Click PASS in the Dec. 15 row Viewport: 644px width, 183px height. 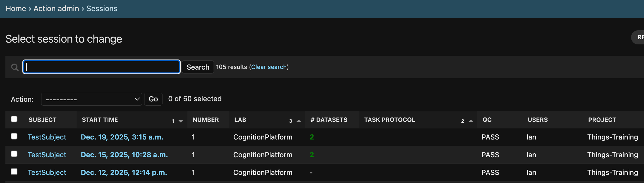click(x=490, y=155)
